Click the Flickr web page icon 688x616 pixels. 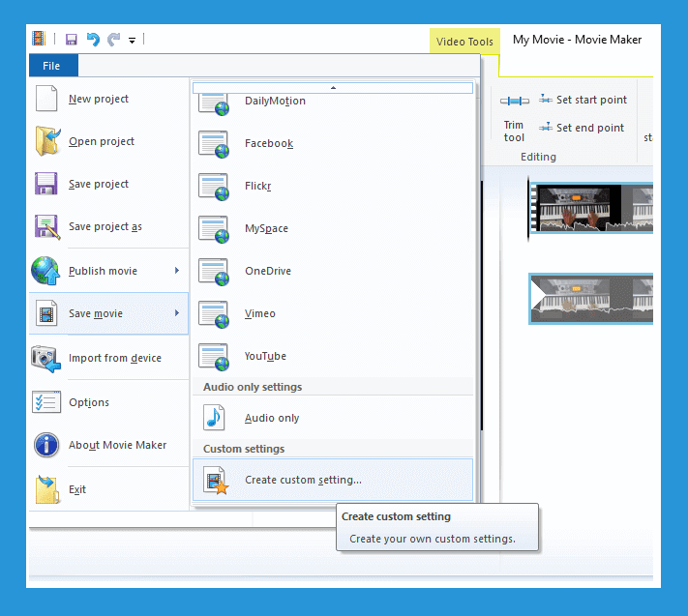213,187
